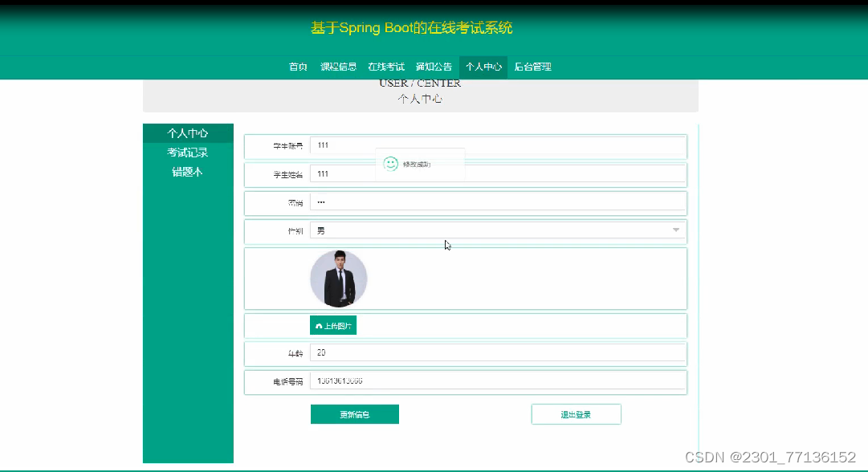
Task: Go to 在线考试 in navigation bar
Action: [x=386, y=67]
